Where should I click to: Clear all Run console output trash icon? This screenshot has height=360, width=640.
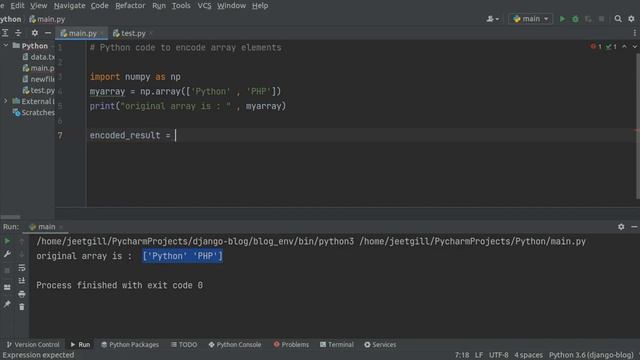[x=22, y=307]
